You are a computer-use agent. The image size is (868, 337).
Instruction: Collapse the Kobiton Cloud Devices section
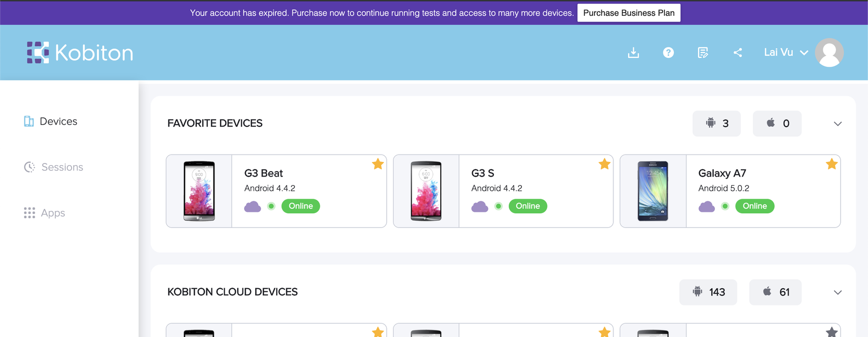pyautogui.click(x=837, y=292)
